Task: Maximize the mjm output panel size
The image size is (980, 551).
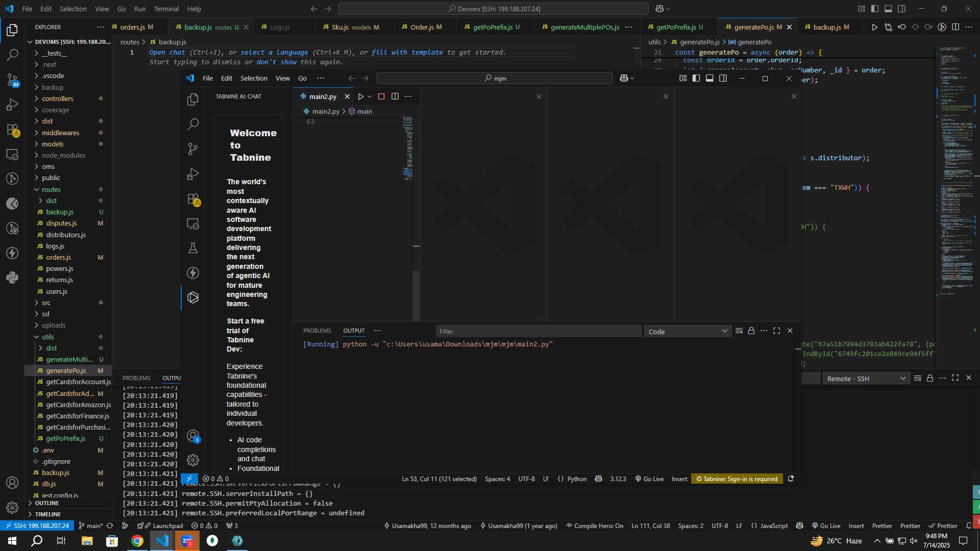Action: [x=777, y=331]
